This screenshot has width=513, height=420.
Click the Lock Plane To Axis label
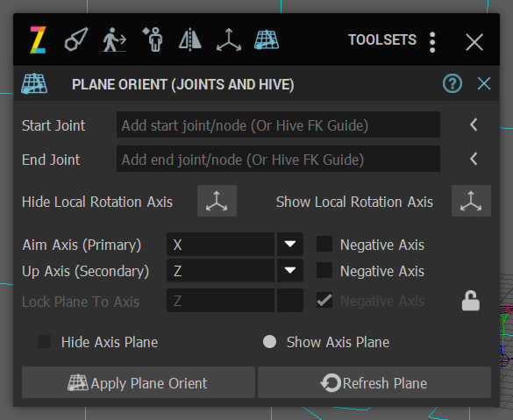[81, 302]
